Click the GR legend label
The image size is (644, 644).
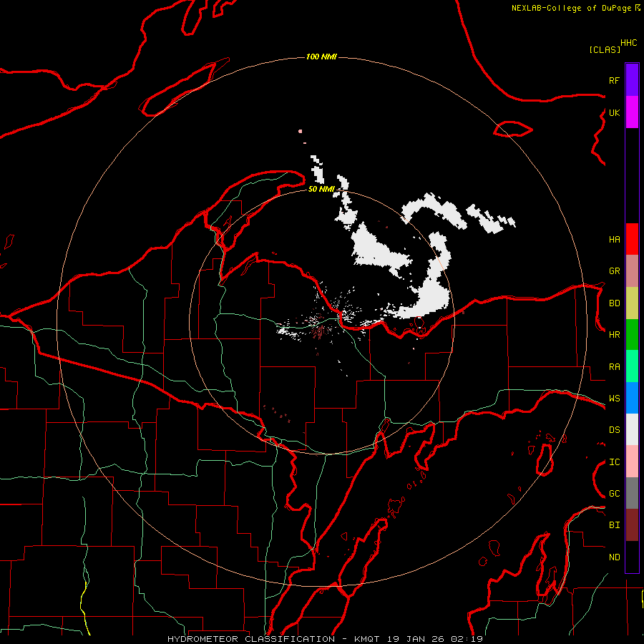[614, 271]
